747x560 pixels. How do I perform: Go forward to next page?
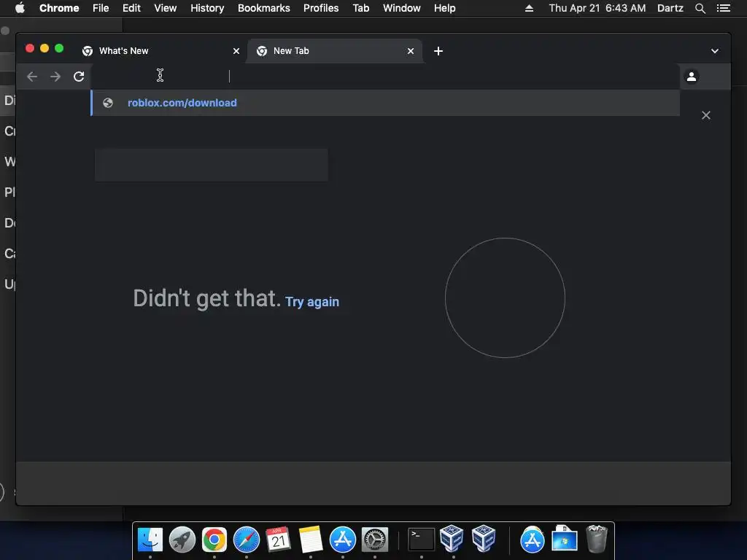click(x=55, y=76)
